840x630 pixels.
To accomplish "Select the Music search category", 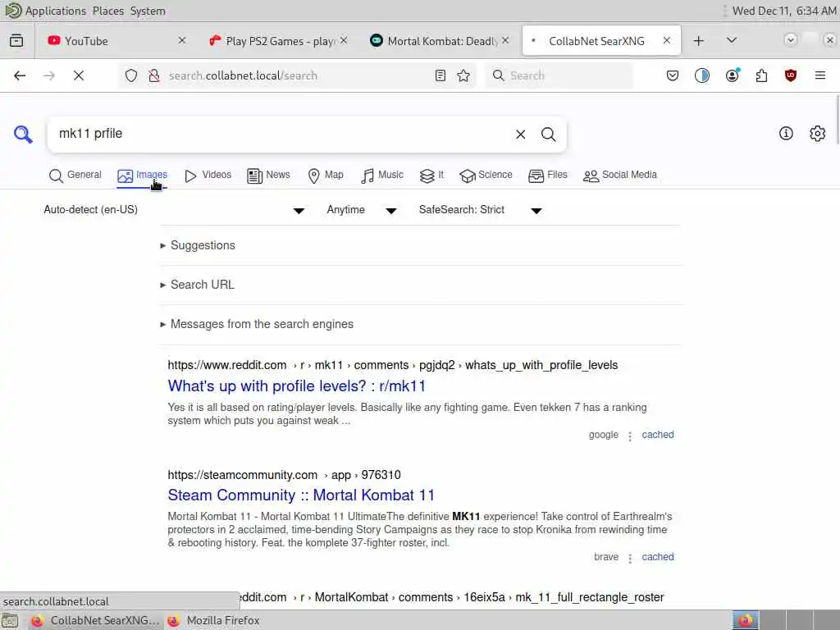I will pos(382,176).
